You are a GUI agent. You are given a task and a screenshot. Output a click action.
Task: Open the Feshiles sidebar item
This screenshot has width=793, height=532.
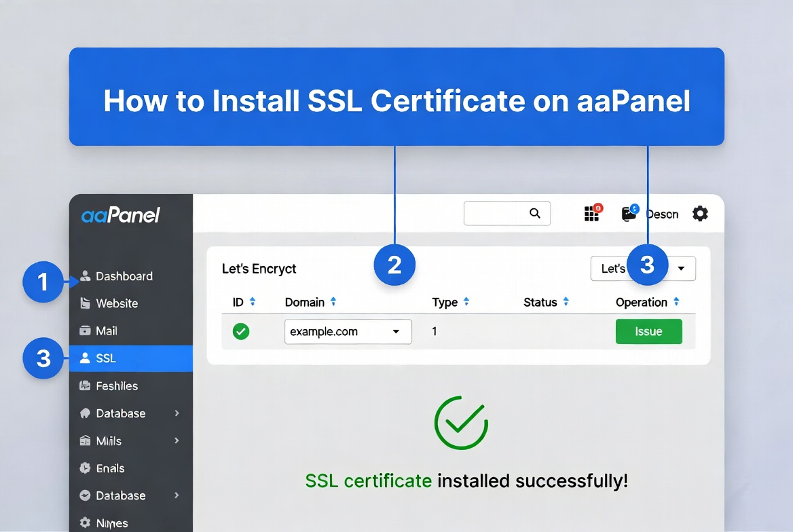click(131, 386)
